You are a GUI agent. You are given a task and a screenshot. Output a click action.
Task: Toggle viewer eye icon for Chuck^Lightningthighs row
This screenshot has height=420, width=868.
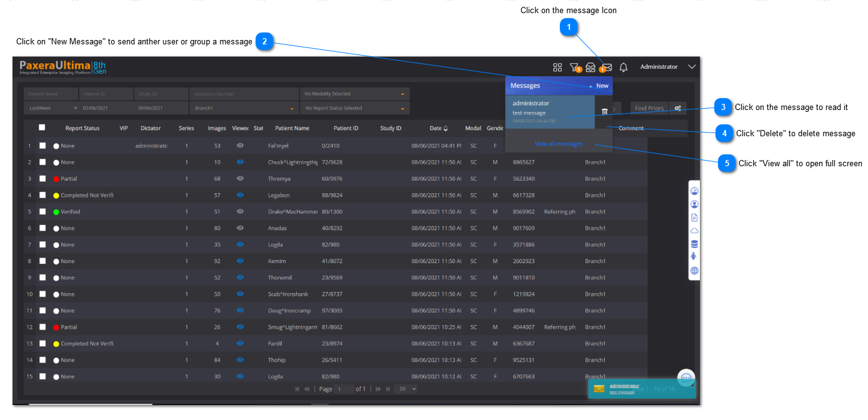(x=240, y=162)
